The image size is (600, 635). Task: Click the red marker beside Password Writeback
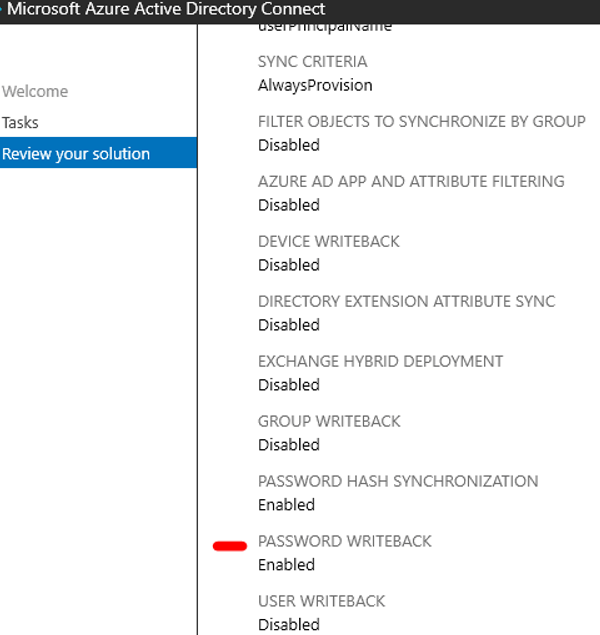point(230,546)
